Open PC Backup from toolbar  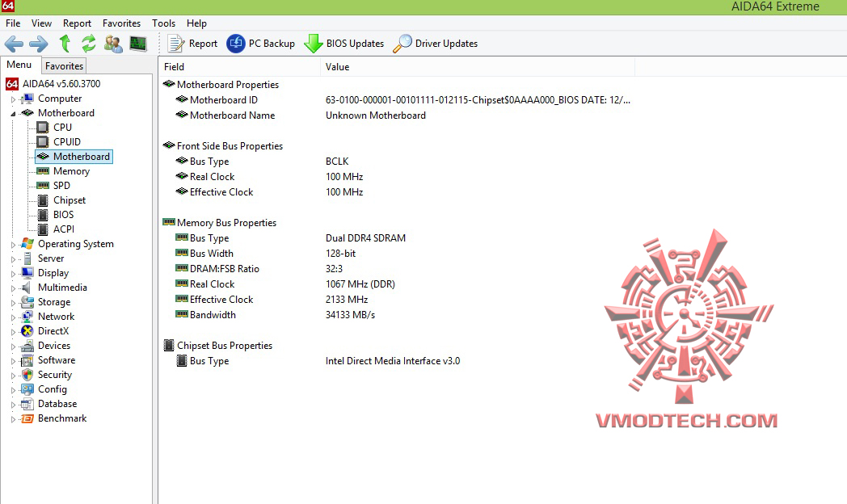[x=260, y=44]
